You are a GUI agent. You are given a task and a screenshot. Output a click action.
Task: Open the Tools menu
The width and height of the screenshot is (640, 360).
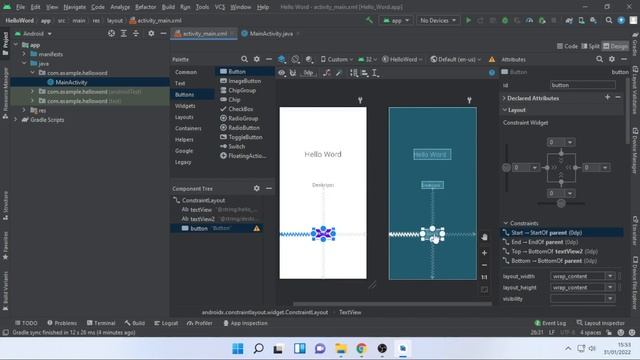(x=202, y=7)
